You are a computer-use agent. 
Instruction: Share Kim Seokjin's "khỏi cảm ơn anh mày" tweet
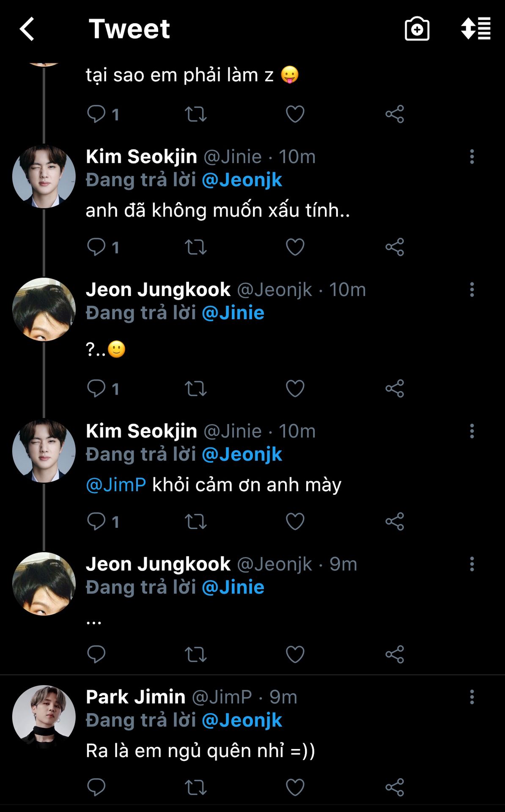pos(395,521)
